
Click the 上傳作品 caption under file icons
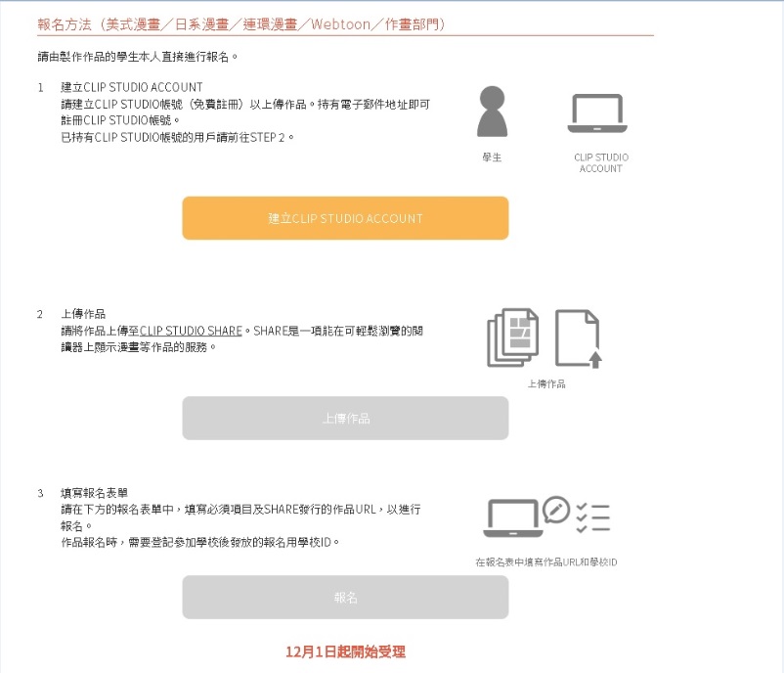(546, 383)
